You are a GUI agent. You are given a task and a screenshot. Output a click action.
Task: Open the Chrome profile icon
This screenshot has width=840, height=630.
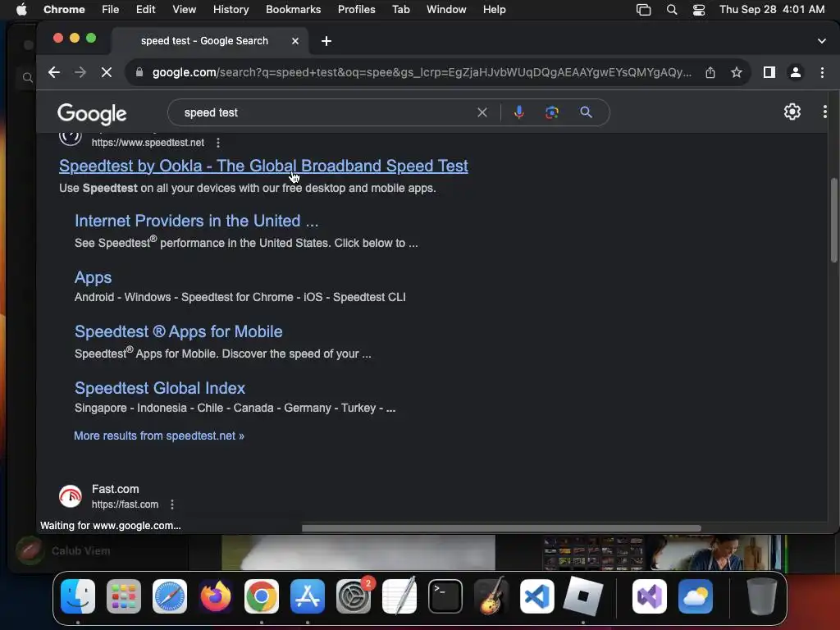coord(796,72)
